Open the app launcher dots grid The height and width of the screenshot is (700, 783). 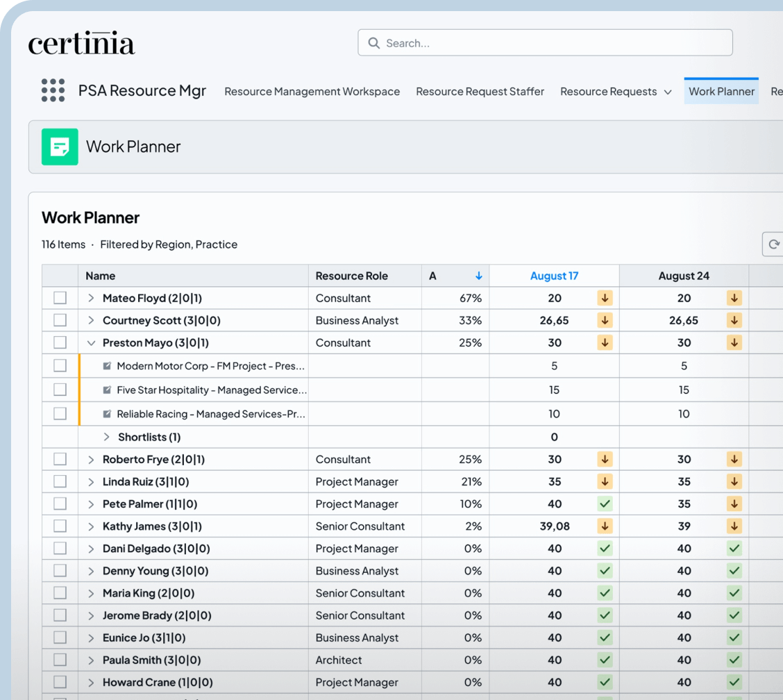pos(53,90)
